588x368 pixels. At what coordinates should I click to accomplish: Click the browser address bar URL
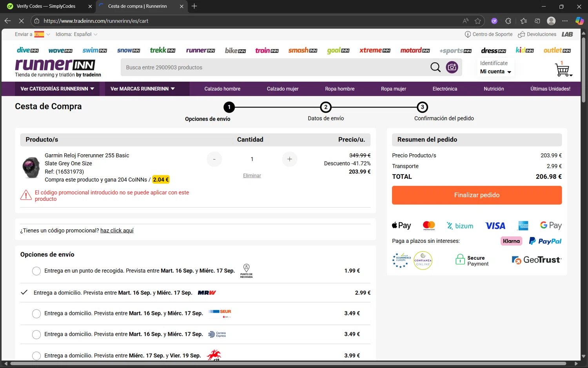point(96,21)
